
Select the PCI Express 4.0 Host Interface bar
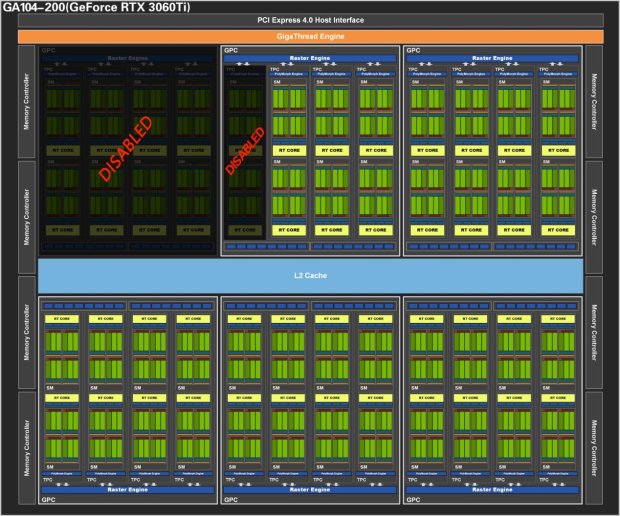[x=310, y=20]
